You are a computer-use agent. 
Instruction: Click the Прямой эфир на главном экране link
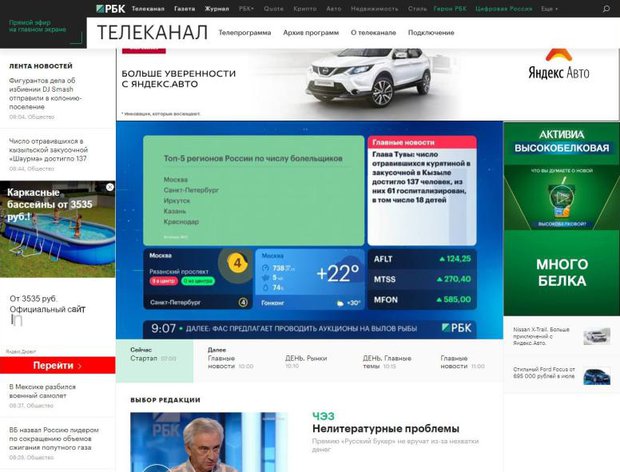pos(38,26)
